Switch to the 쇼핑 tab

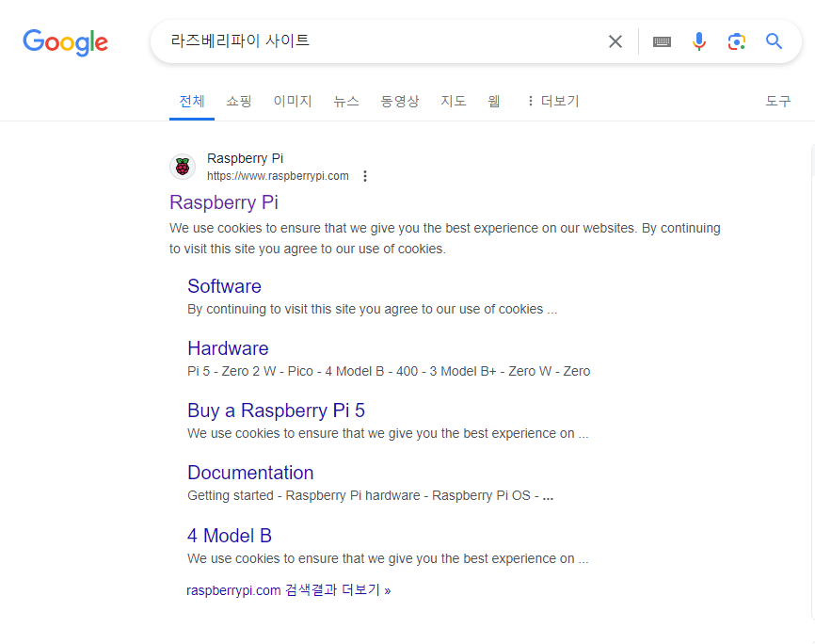pyautogui.click(x=239, y=101)
